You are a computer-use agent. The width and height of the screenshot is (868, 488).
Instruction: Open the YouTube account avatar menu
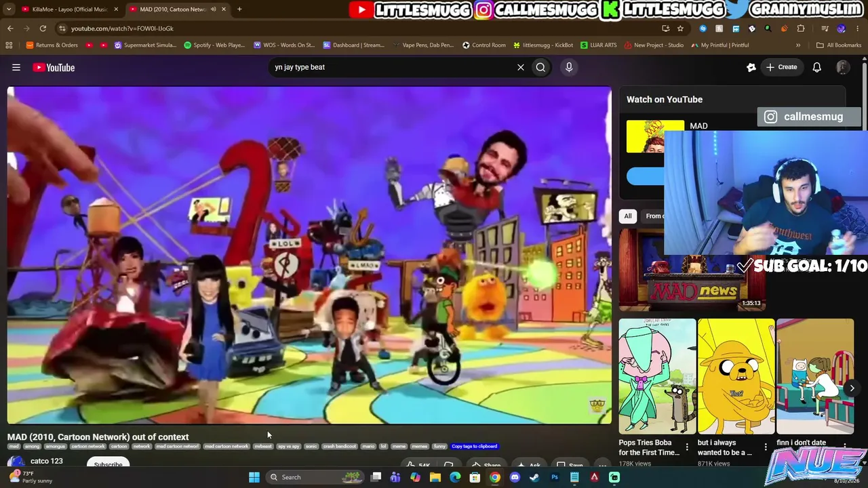coord(843,67)
